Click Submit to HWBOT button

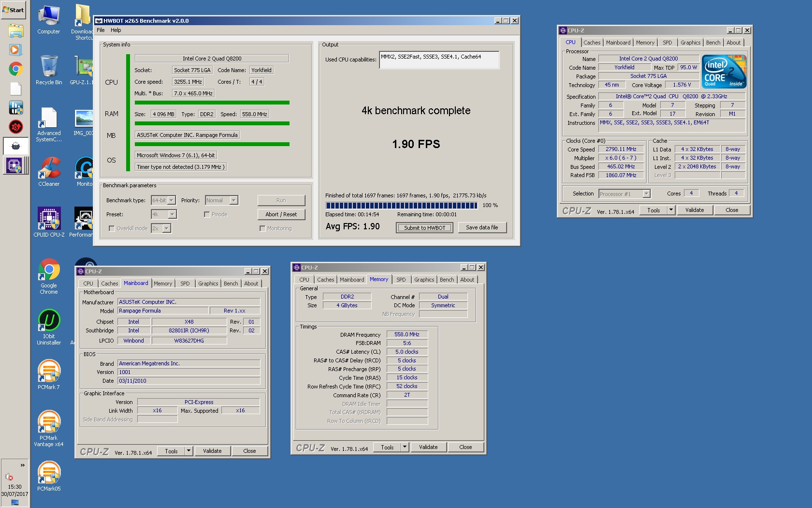click(x=424, y=228)
